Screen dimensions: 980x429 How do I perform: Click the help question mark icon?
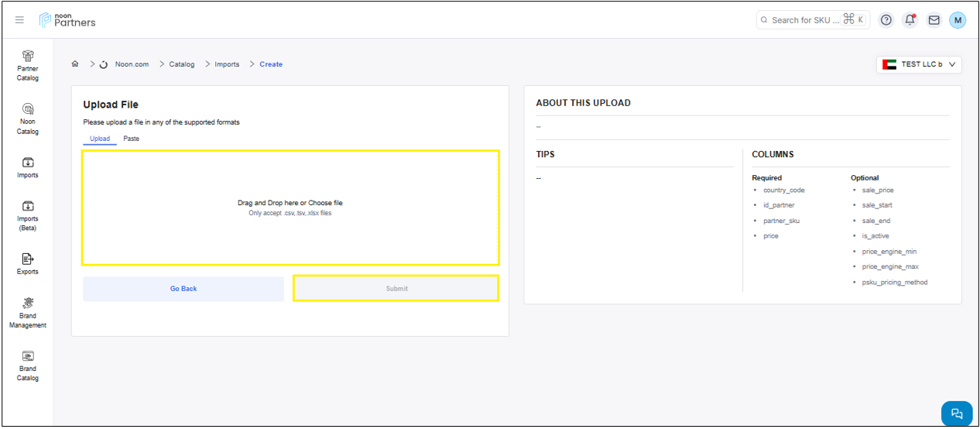886,20
